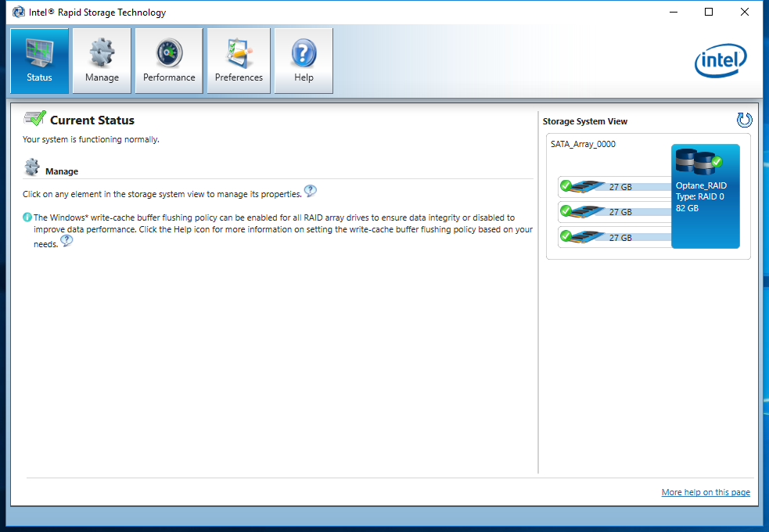The height and width of the screenshot is (532, 769).
Task: Click the Storage System View heading
Action: (x=585, y=121)
